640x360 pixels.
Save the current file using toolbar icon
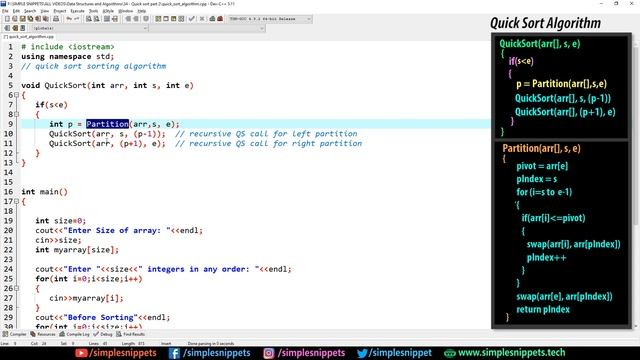pos(22,19)
